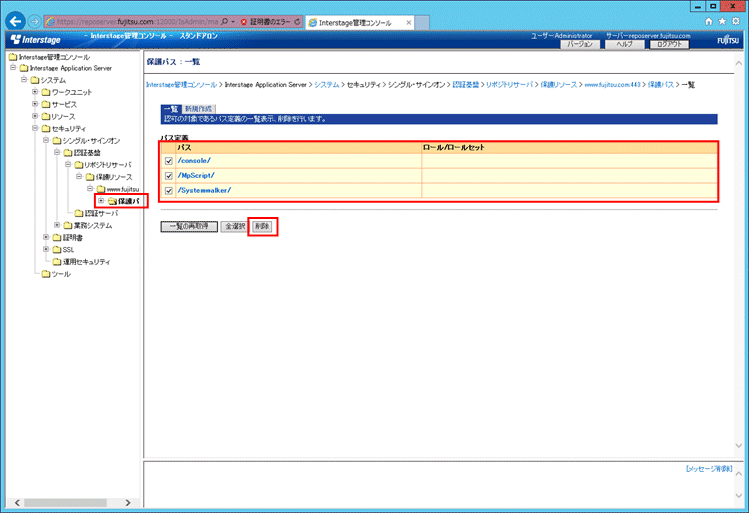The width and height of the screenshot is (749, 513).
Task: Click the 業務システム folder icon
Action: [x=68, y=225]
